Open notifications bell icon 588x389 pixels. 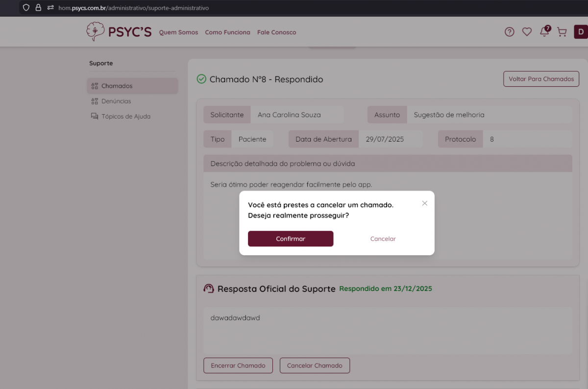click(544, 32)
